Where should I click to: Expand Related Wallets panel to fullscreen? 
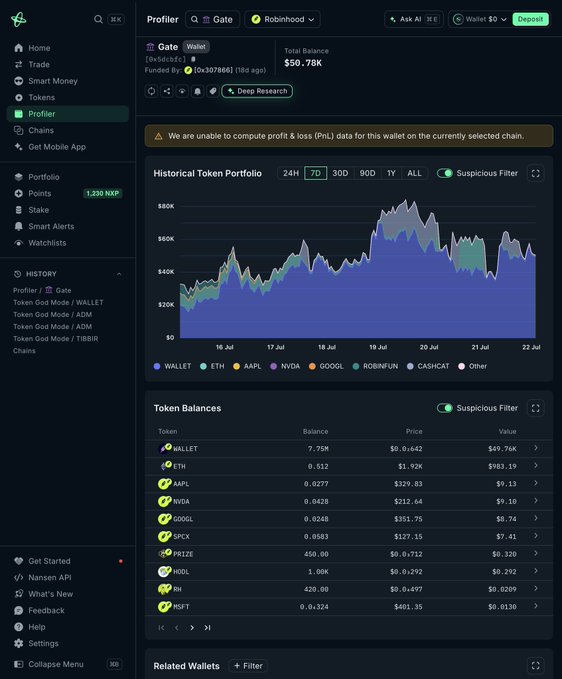pos(536,666)
